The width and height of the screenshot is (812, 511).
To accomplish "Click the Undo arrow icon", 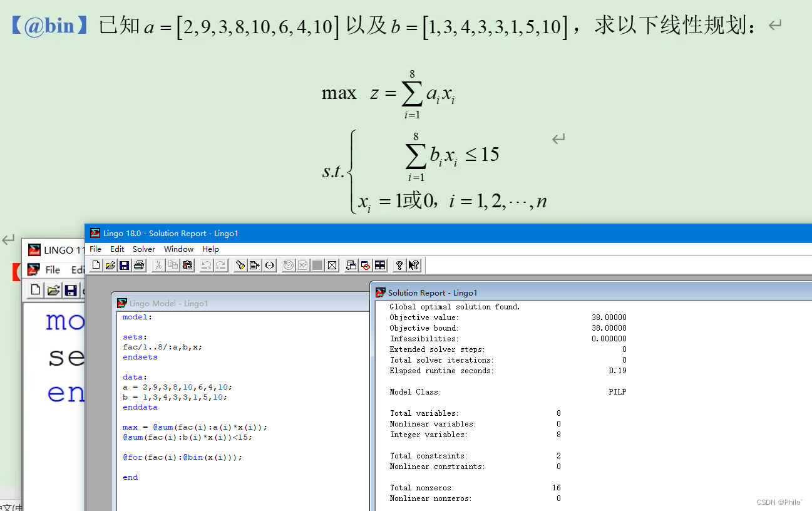I will tap(207, 266).
